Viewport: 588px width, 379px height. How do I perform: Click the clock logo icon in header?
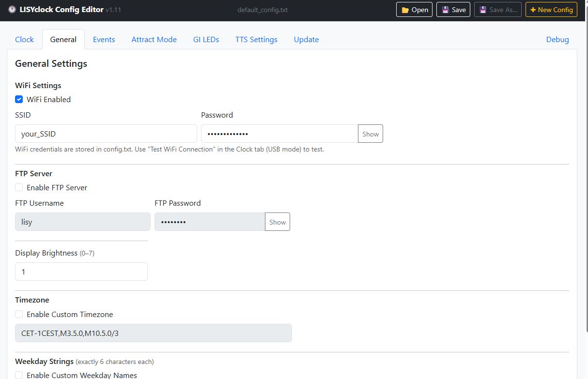click(12, 10)
